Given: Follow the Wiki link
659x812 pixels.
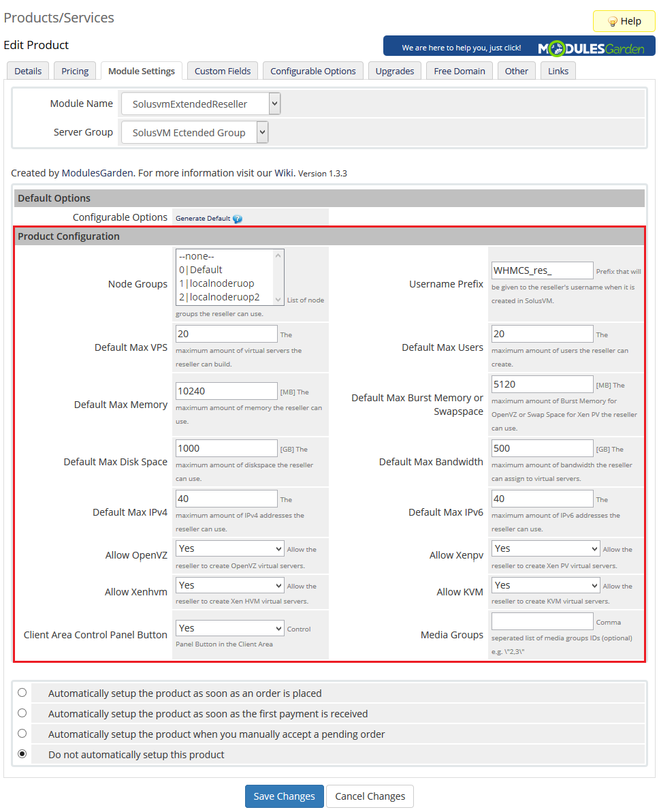Looking at the screenshot, I should (284, 173).
